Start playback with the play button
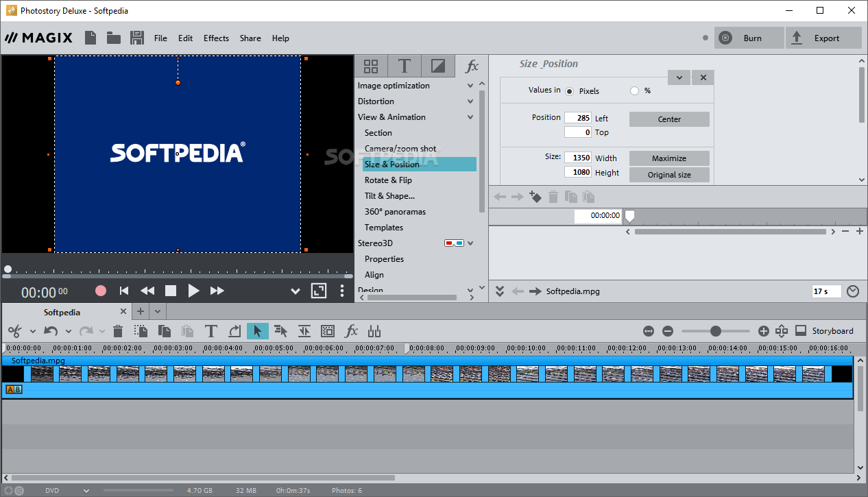The height and width of the screenshot is (497, 868). tap(193, 291)
